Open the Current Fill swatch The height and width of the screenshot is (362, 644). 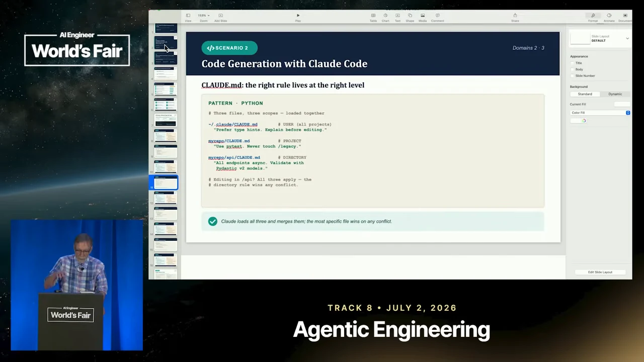coord(622,104)
